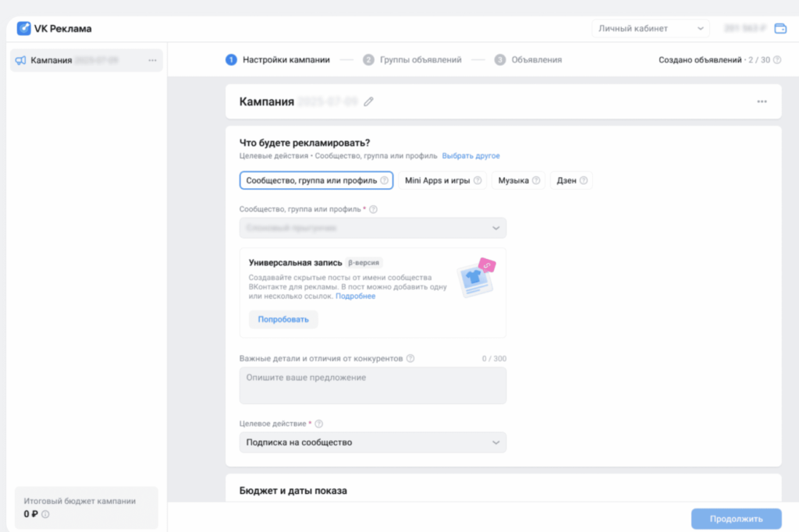Open the Целевое действие dropdown
This screenshot has width=799, height=532.
click(372, 442)
